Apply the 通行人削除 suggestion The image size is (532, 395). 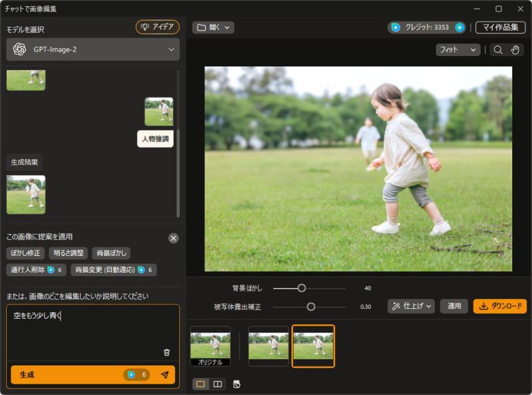point(37,270)
